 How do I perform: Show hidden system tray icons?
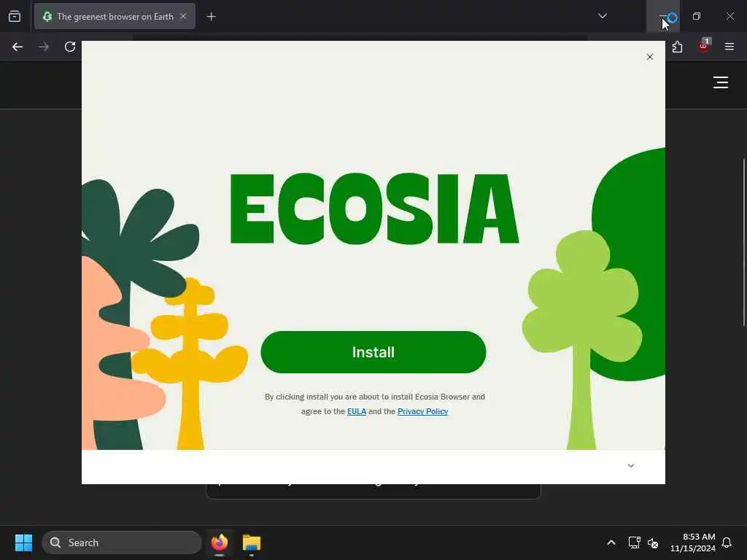(611, 542)
